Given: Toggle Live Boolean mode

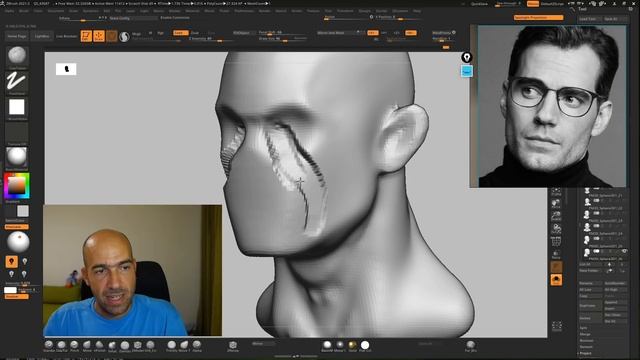Looking at the screenshot, I should pyautogui.click(x=67, y=36).
